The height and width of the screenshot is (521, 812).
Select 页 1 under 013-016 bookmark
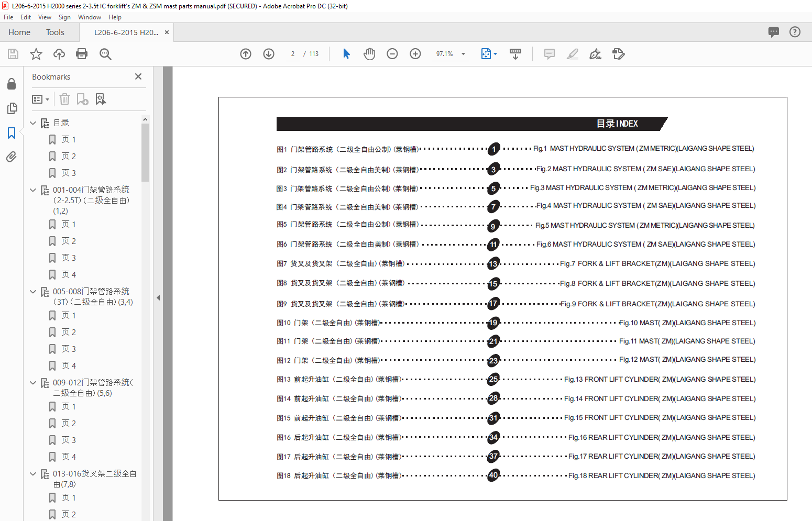point(69,498)
